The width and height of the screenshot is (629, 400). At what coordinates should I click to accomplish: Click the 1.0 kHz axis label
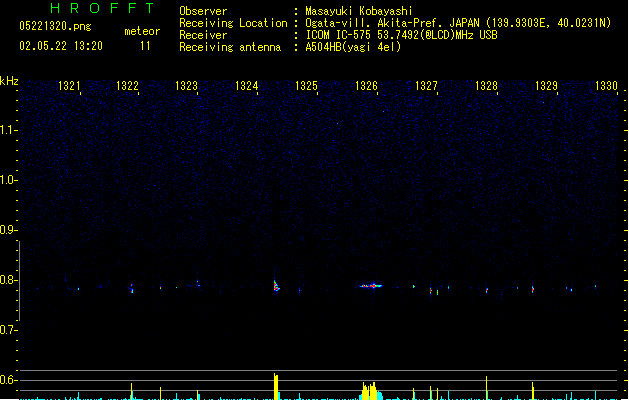click(8, 180)
